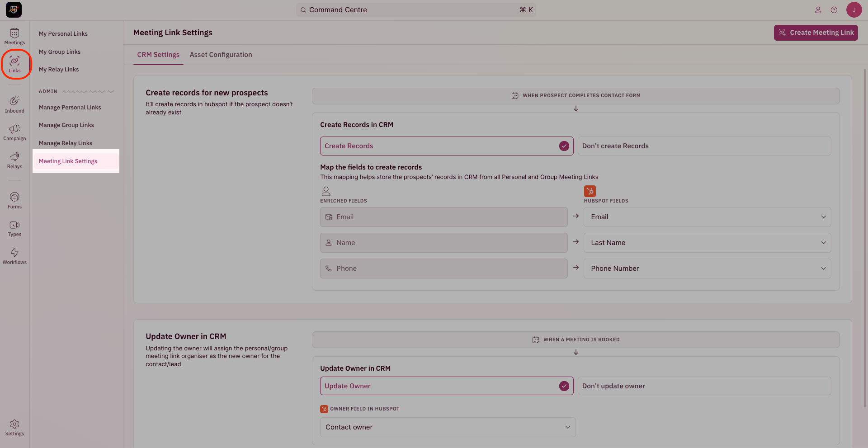Image resolution: width=868 pixels, height=448 pixels.
Task: Open the Links section in sidebar
Action: click(x=14, y=64)
